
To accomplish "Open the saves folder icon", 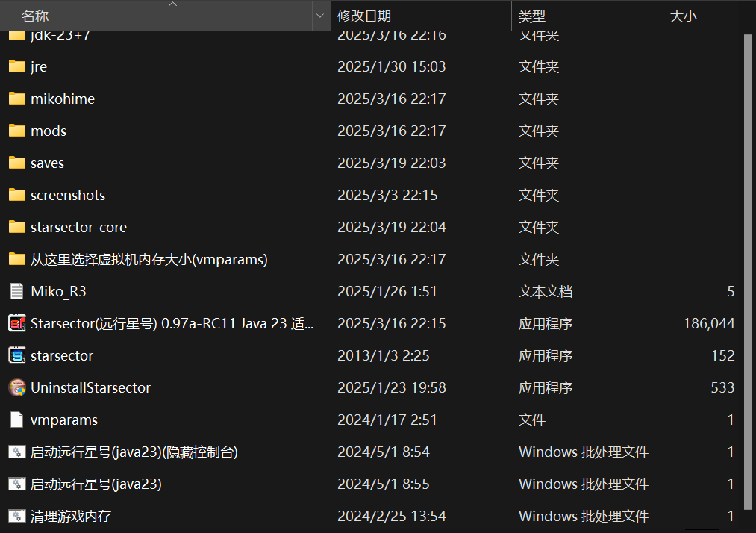I will pos(16,163).
